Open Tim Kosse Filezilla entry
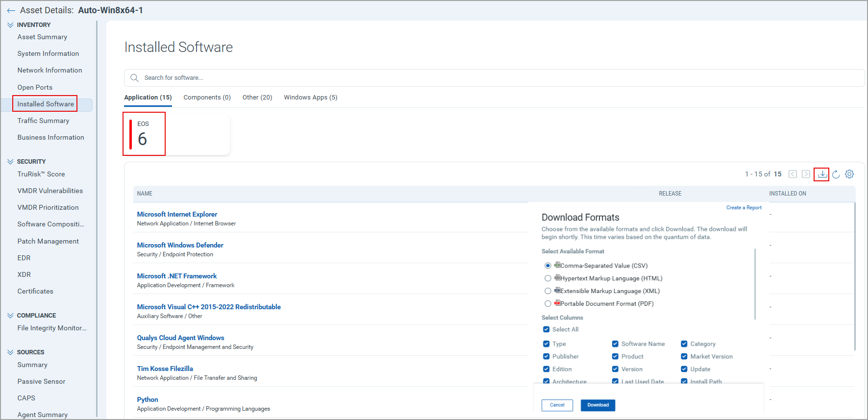Image resolution: width=868 pixels, height=420 pixels. pyautogui.click(x=165, y=369)
